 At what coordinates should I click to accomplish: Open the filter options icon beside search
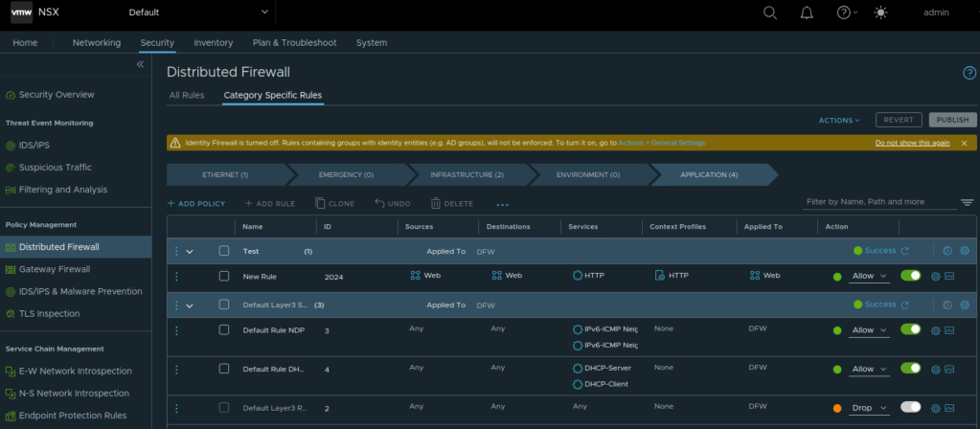967,203
